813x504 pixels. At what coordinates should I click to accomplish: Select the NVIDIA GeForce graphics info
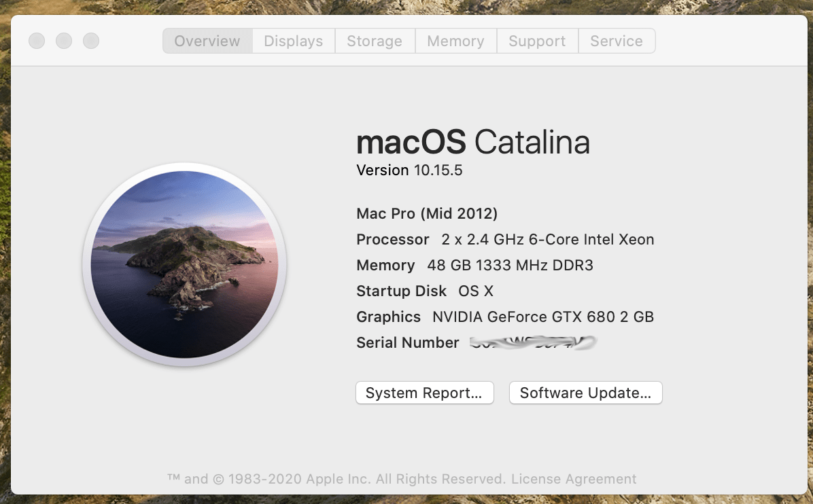(x=504, y=317)
